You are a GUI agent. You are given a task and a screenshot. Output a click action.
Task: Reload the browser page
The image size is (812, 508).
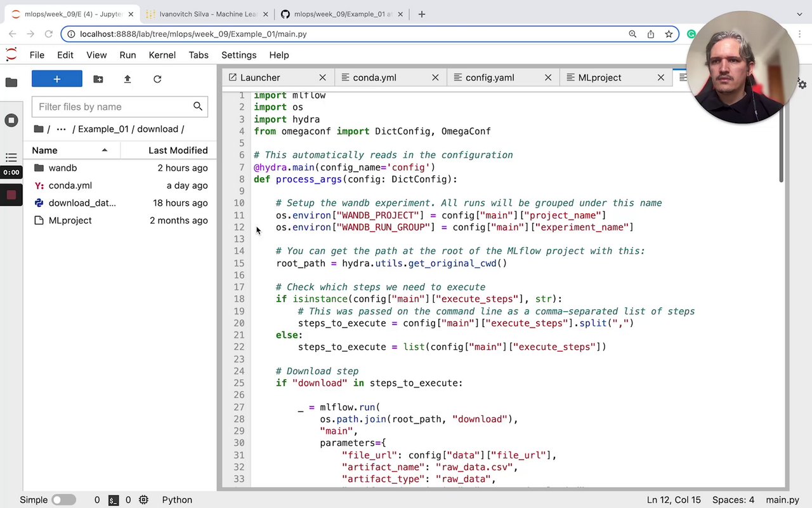point(49,34)
